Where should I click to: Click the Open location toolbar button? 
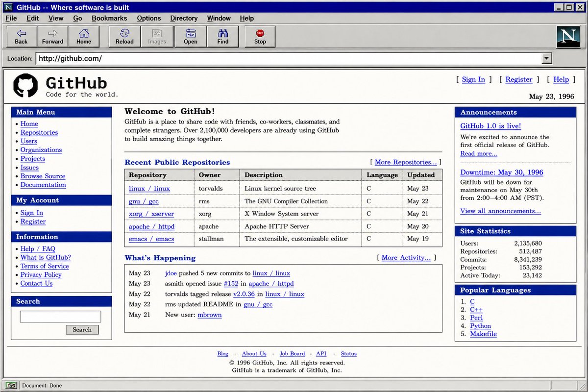coord(191,36)
